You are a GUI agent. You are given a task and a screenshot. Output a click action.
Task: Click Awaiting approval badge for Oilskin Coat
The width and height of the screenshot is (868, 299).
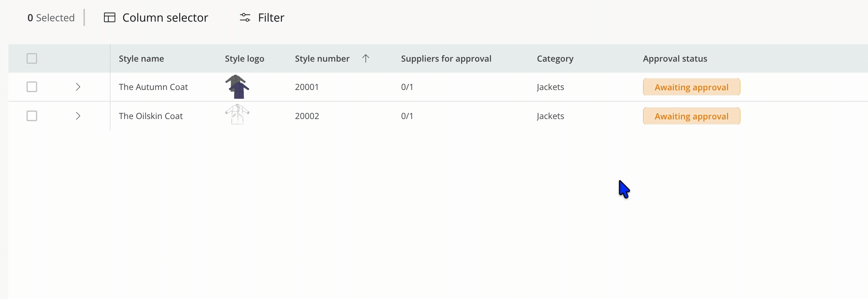pyautogui.click(x=691, y=116)
